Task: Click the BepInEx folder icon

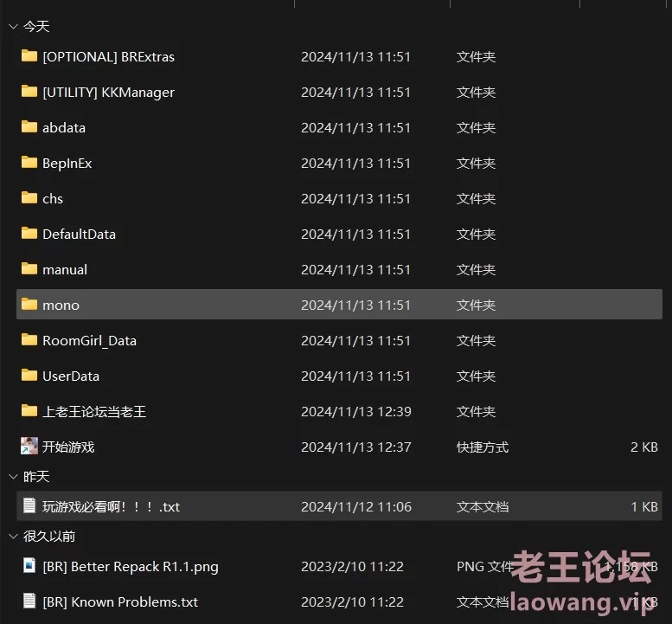Action: [x=29, y=163]
